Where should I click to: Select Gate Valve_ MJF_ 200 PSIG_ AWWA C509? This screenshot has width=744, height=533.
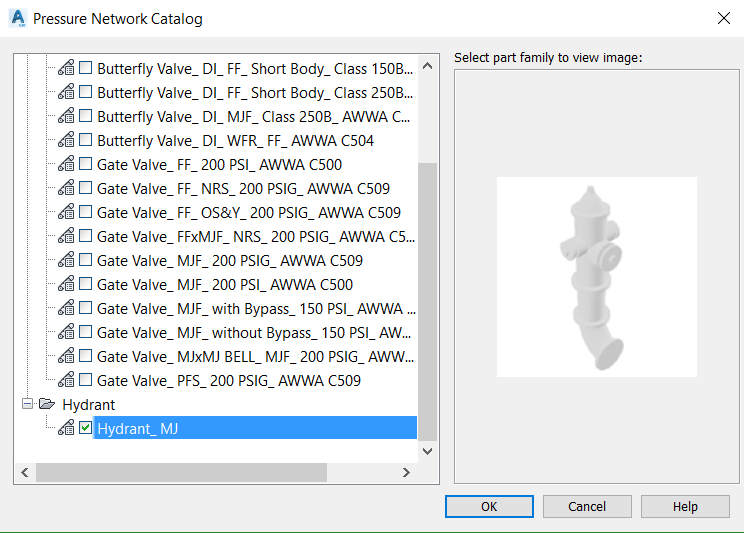pos(230,261)
